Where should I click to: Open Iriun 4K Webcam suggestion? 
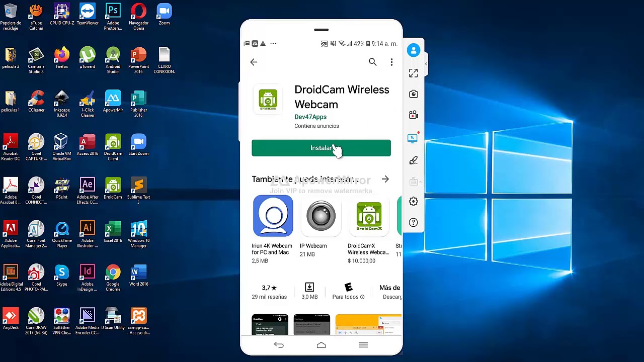click(273, 229)
